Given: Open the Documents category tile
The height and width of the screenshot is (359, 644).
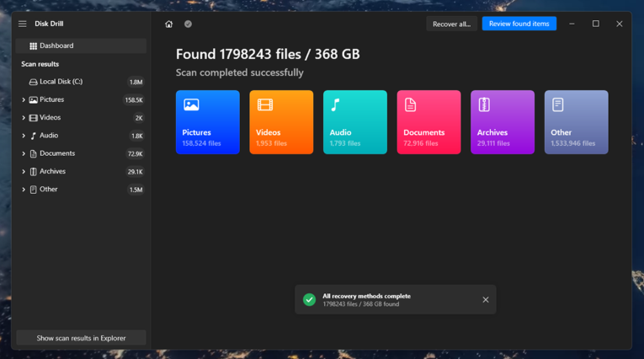Looking at the screenshot, I should click(x=428, y=122).
